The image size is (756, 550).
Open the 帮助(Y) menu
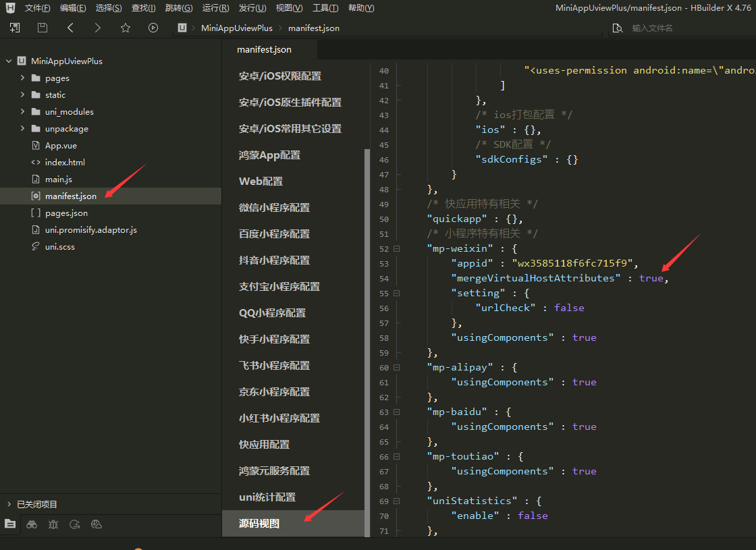point(361,7)
